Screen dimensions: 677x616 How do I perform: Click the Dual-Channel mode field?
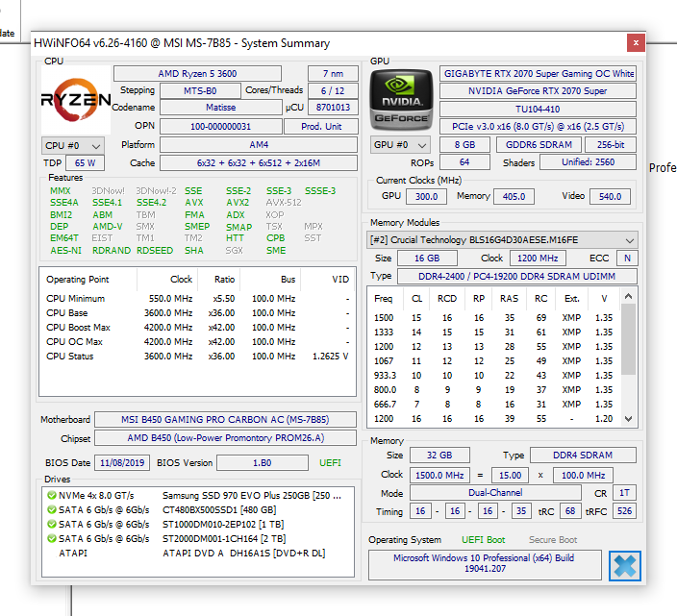(x=495, y=493)
